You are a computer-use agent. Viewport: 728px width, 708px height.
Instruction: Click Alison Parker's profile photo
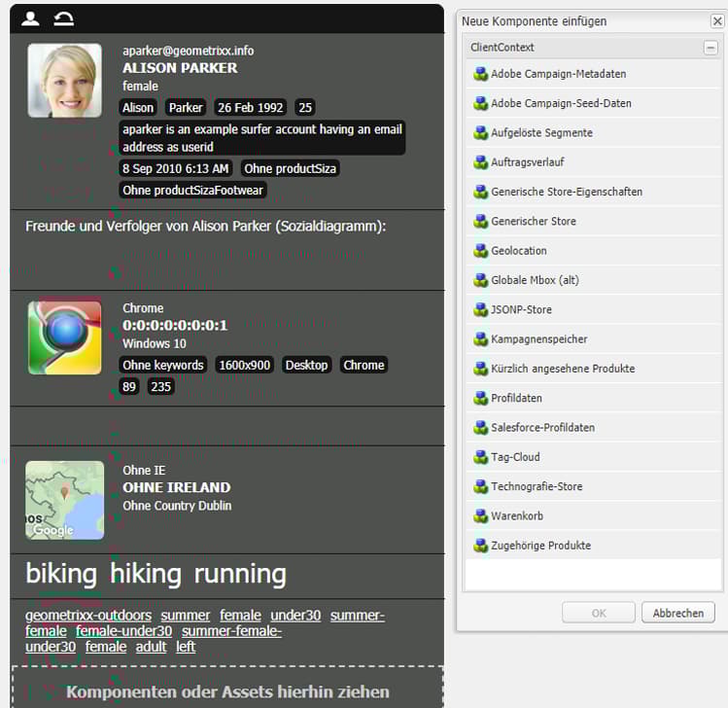tap(64, 81)
